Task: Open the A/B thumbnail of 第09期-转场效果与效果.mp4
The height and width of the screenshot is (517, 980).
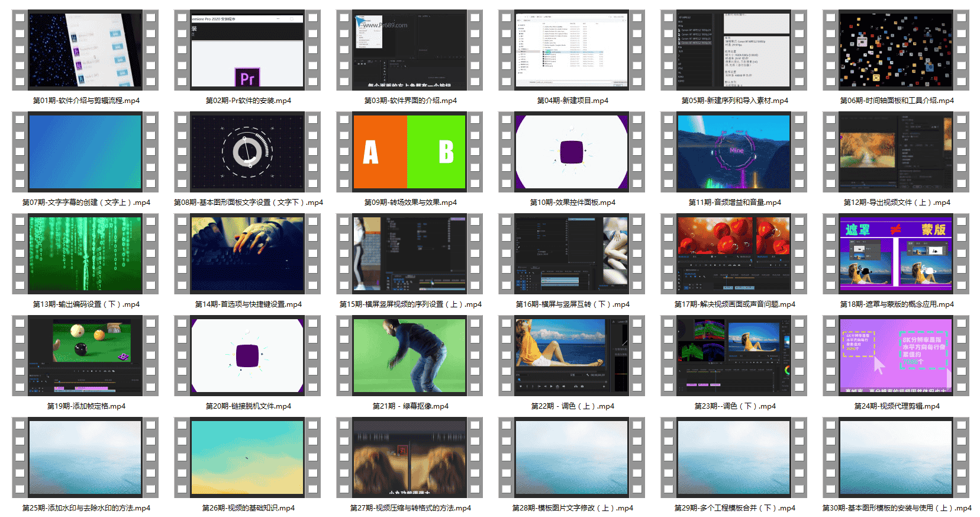Action: point(410,152)
